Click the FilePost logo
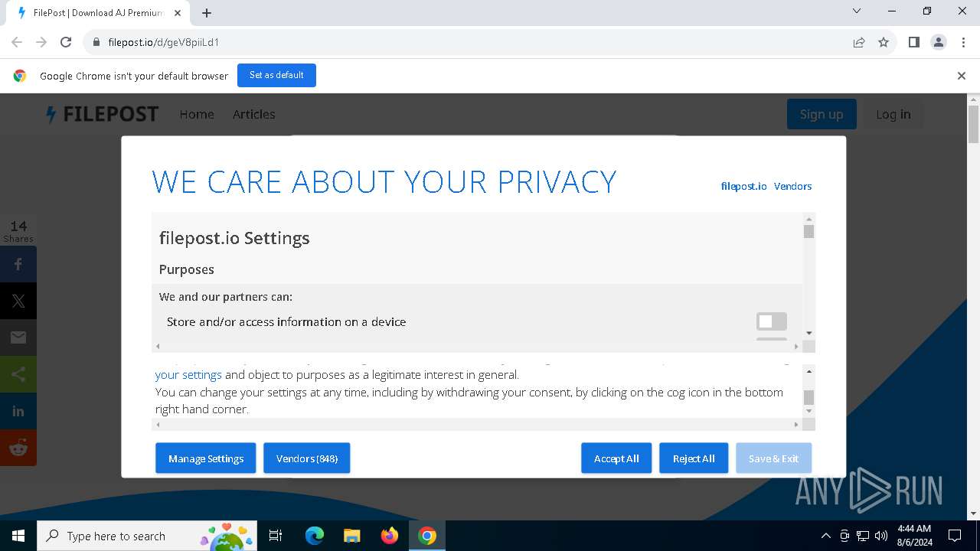The width and height of the screenshot is (980, 551). pyautogui.click(x=102, y=114)
